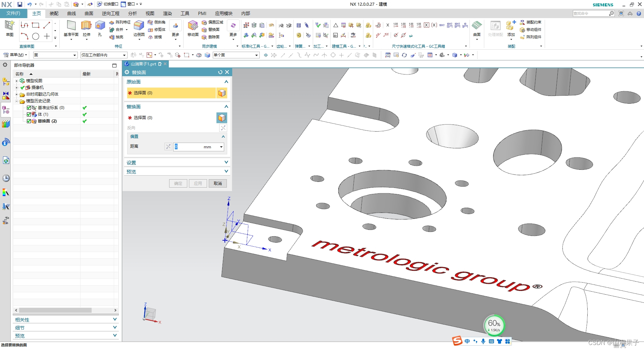Toggle checkbox for 体 (1)

pos(29,114)
